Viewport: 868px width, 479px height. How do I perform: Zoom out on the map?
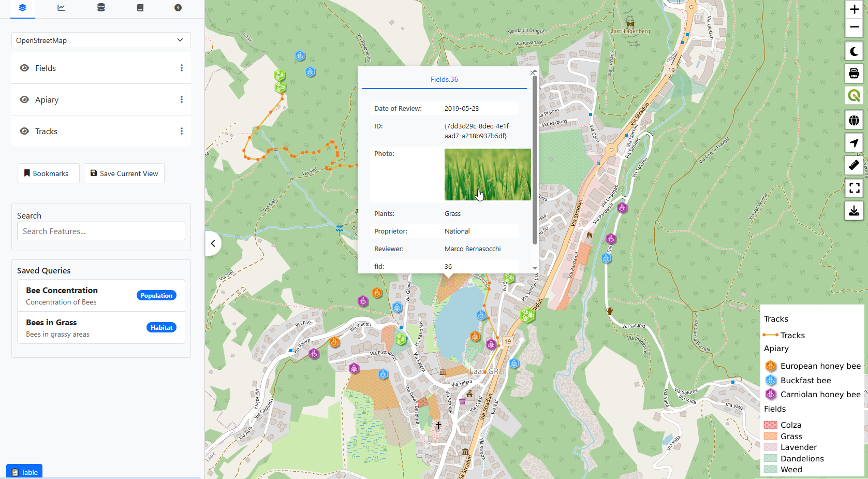[x=854, y=27]
